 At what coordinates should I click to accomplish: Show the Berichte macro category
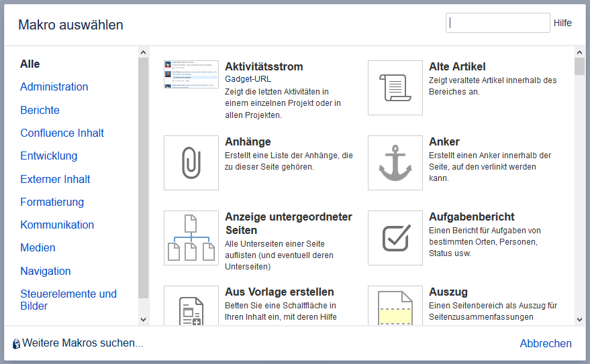40,110
